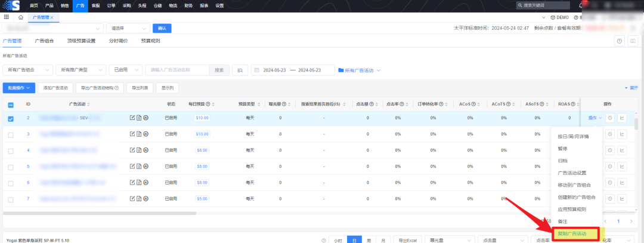The image size is (644, 243).
Task: Uncheck the checkbox for row ID 2
Action: coord(11,119)
